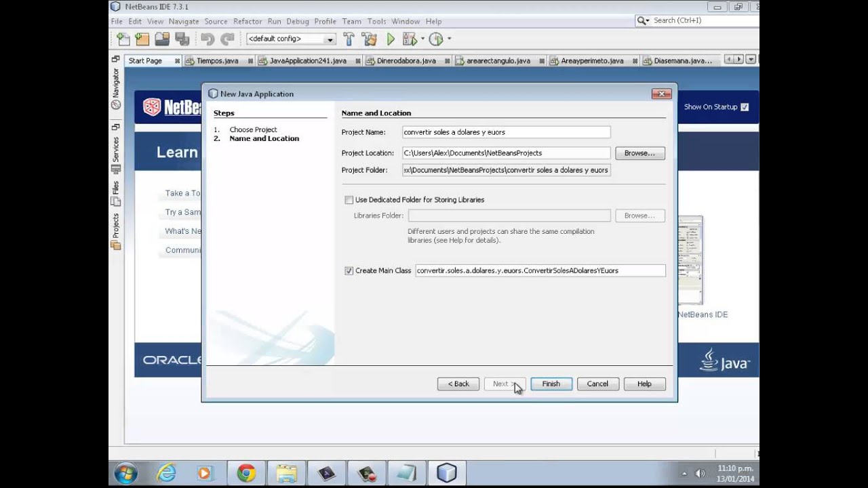Switch to the Start Page tab

point(145,61)
